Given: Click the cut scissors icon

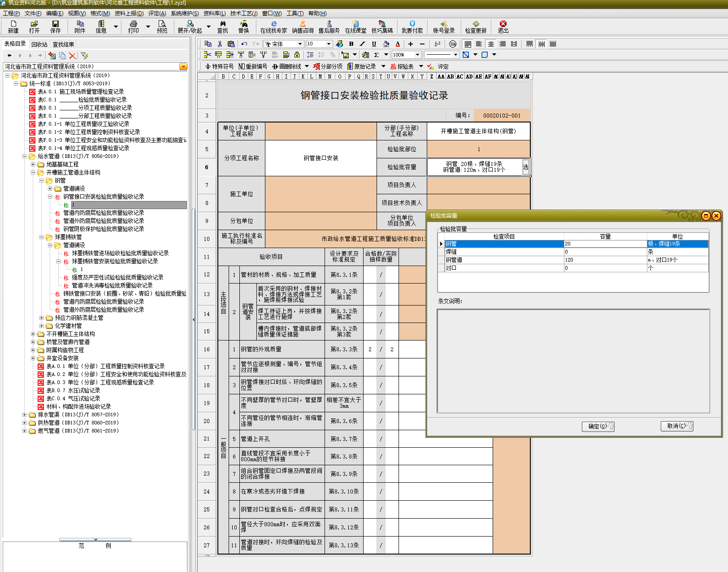Looking at the screenshot, I should tap(220, 44).
